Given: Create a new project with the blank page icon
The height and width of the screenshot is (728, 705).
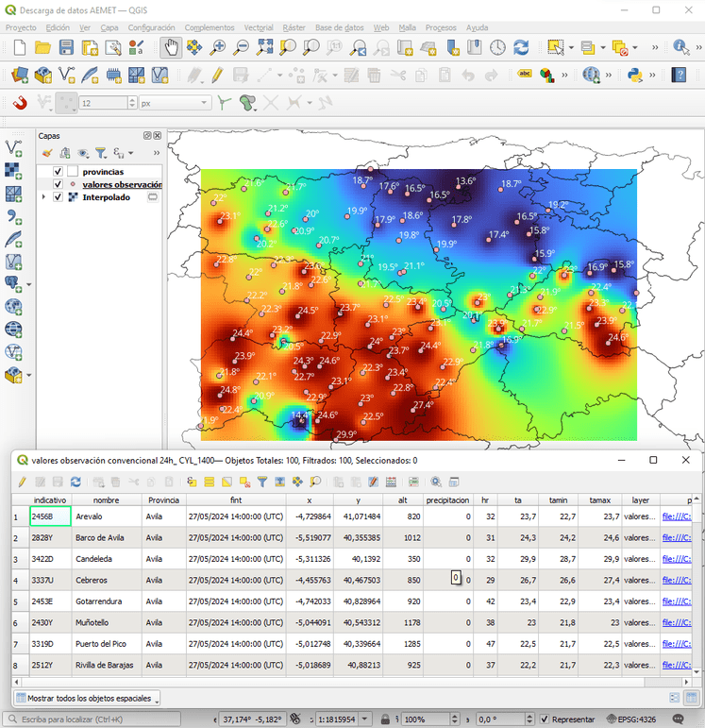Looking at the screenshot, I should pos(20,47).
